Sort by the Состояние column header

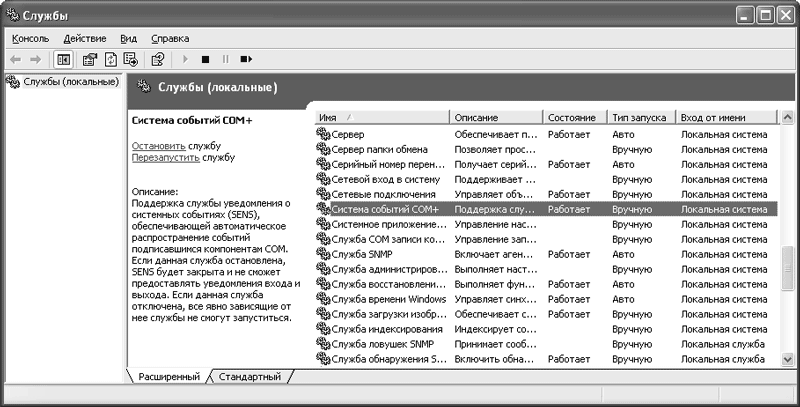[575, 117]
